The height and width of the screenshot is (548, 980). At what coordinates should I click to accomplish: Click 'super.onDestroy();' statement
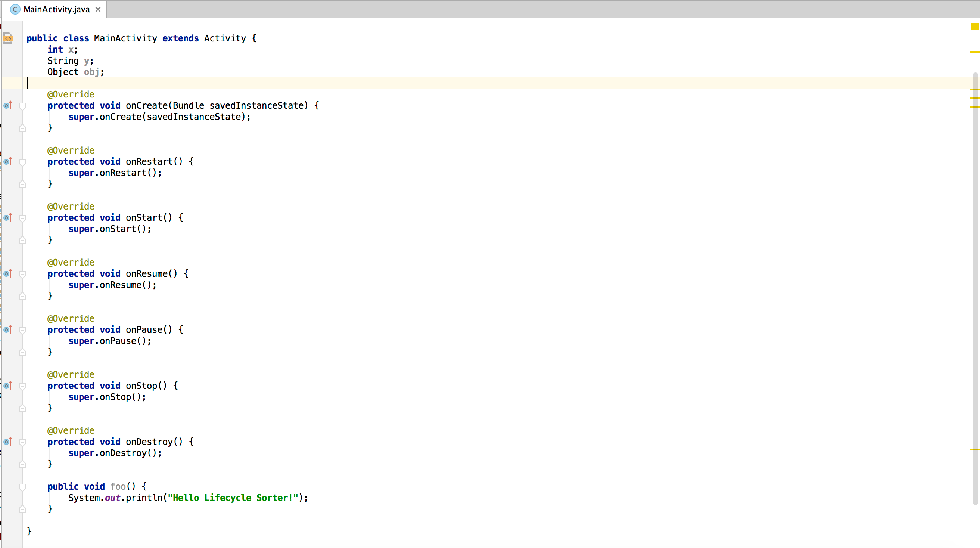tap(115, 453)
